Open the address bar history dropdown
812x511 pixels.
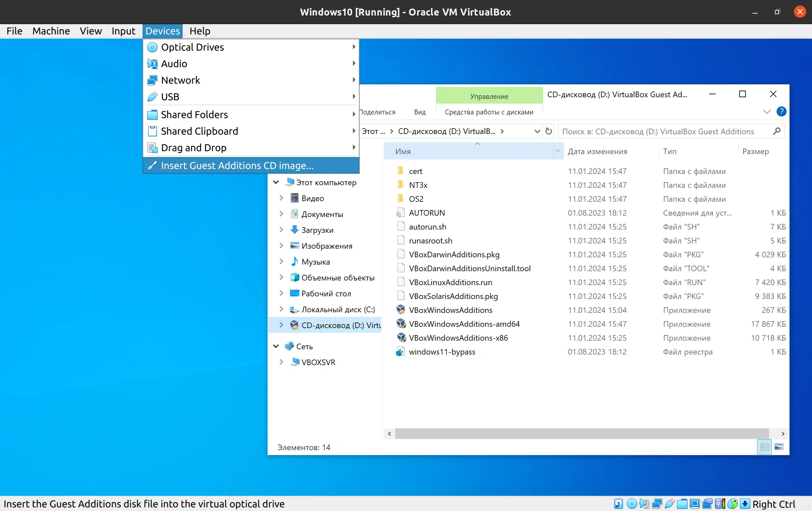(x=537, y=131)
